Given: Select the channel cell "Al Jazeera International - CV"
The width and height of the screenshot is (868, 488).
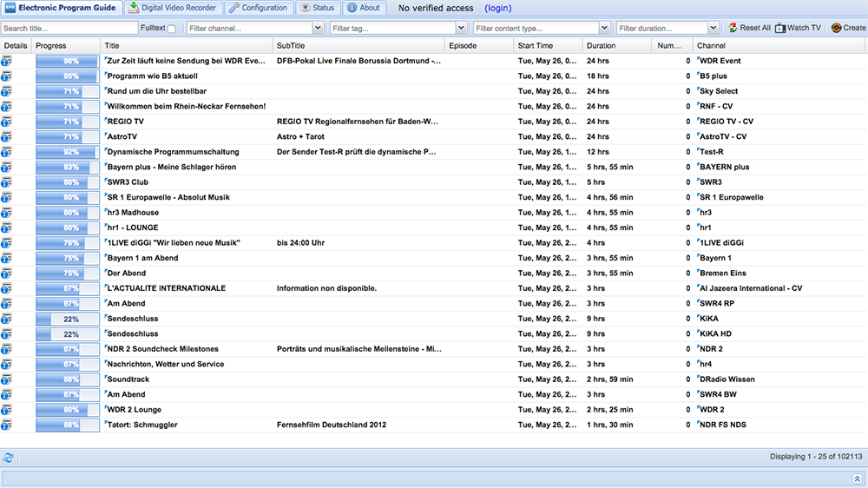Looking at the screenshot, I should pyautogui.click(x=751, y=288).
